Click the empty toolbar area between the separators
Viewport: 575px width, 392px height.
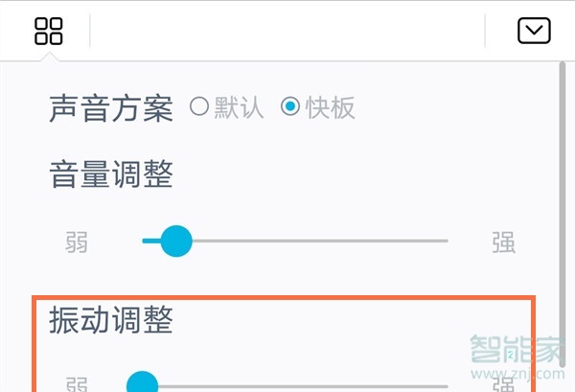[287, 32]
